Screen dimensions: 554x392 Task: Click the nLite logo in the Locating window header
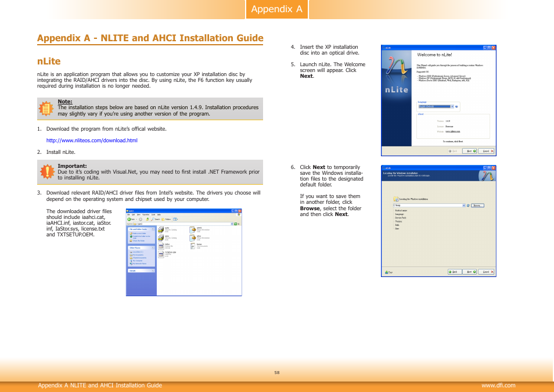487,175
